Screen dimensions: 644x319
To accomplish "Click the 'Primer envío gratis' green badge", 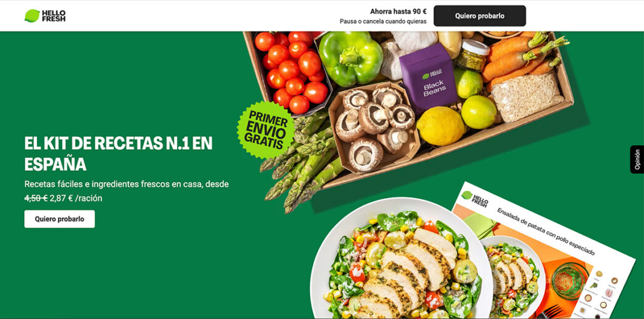I will click(x=266, y=130).
